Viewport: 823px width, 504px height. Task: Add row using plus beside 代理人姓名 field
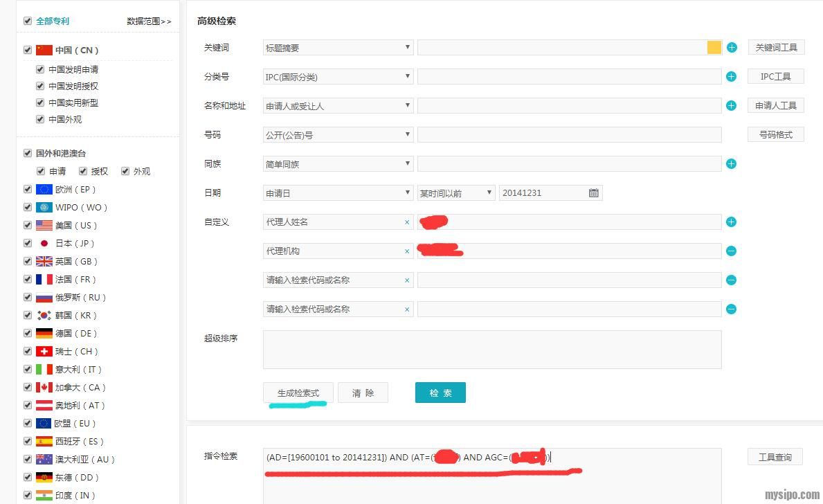coord(731,222)
